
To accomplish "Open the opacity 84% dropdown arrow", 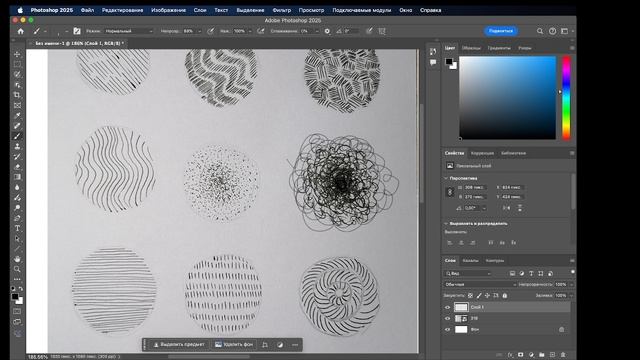I will pos(199,31).
